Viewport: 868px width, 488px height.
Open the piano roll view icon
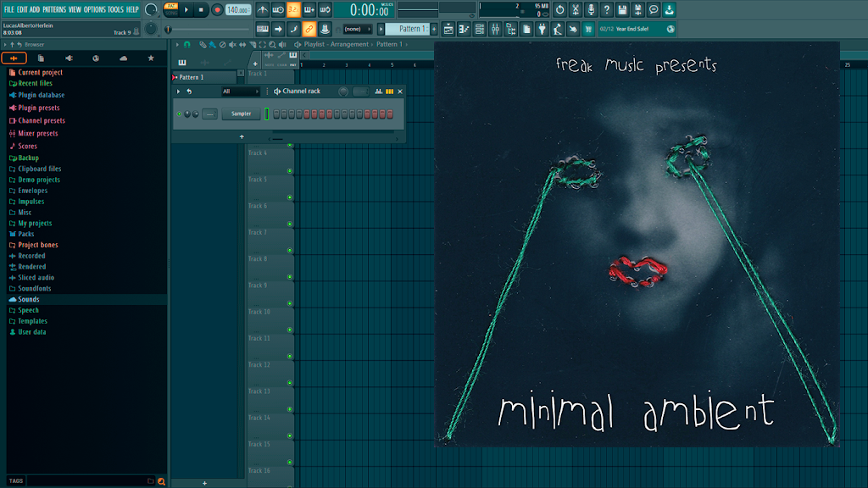coord(464,29)
